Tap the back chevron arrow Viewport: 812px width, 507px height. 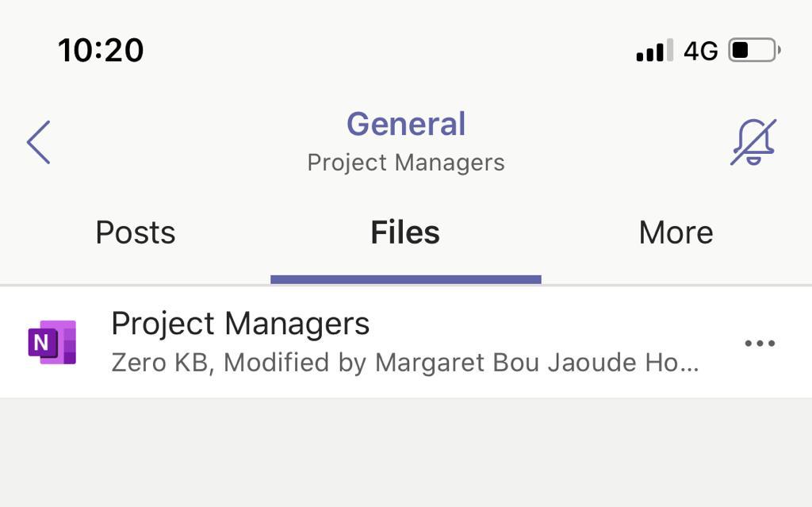[39, 143]
